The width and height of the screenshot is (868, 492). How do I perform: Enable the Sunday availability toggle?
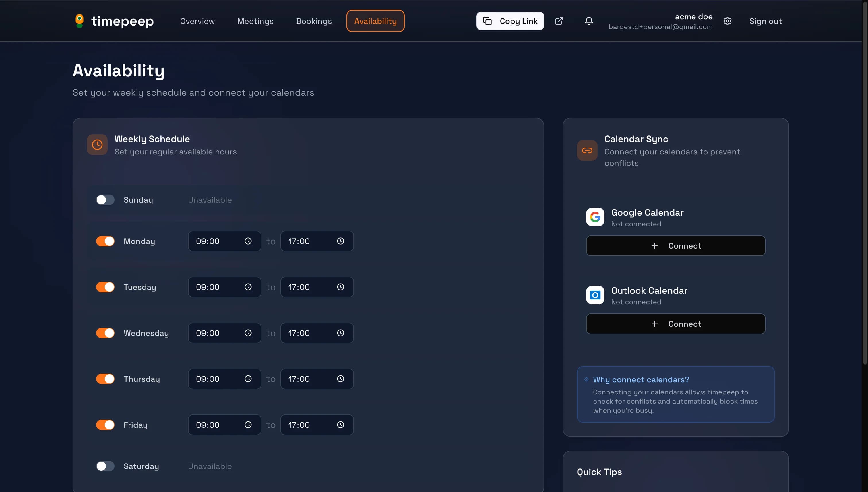pos(105,200)
